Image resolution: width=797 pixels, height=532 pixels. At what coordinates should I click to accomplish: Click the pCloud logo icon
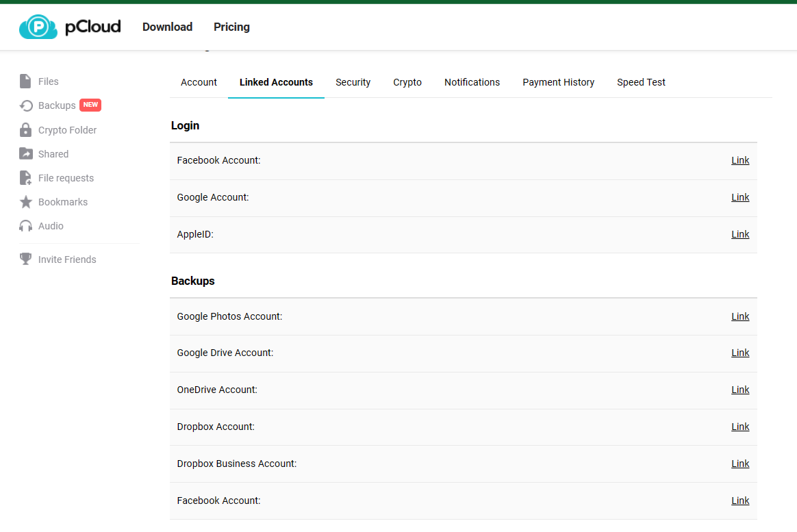pos(38,27)
